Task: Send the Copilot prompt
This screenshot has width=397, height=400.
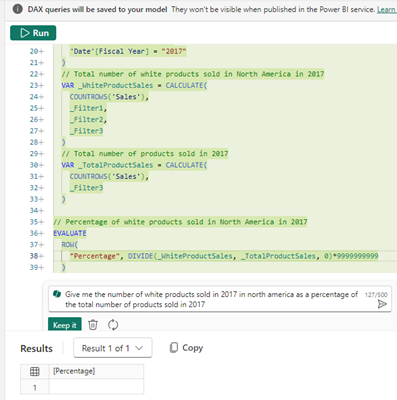Action: click(x=382, y=304)
